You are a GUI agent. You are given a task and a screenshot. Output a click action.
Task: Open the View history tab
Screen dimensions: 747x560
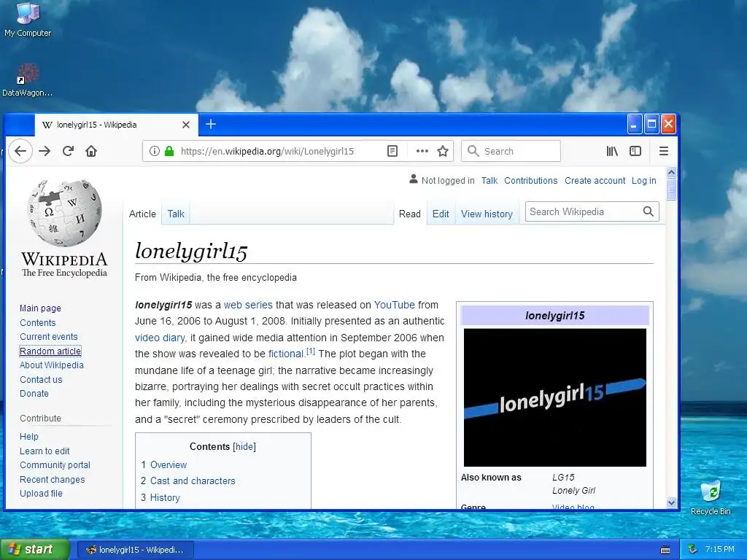487,214
